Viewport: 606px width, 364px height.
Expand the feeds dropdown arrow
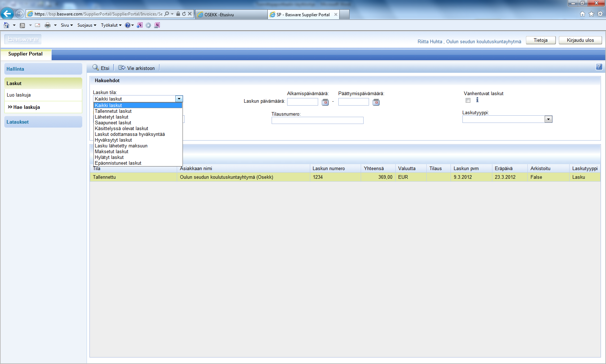coord(30,25)
